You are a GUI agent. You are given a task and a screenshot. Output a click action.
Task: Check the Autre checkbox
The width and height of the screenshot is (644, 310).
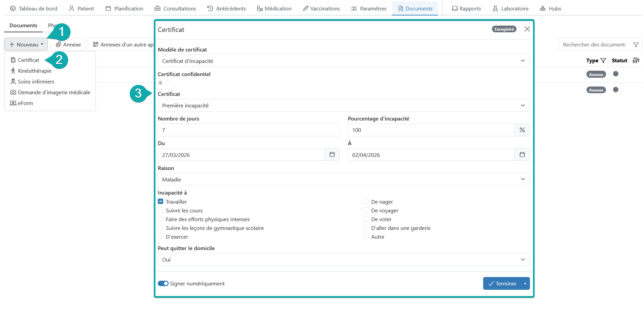366,236
